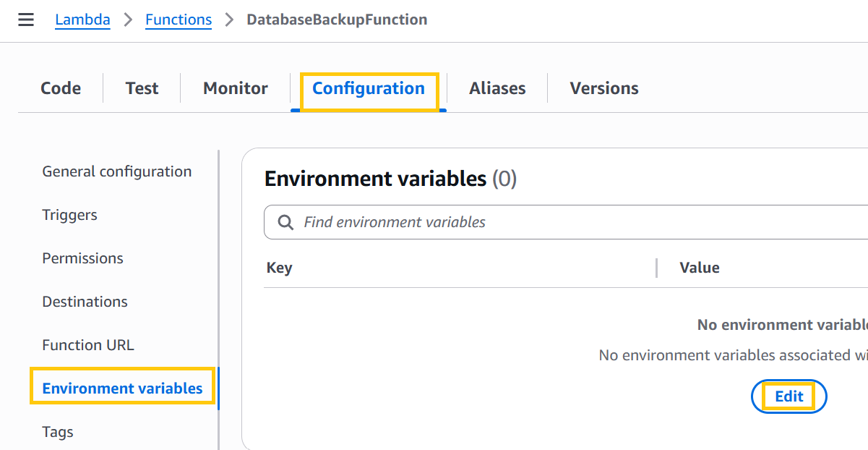The width and height of the screenshot is (868, 450).
Task: Open the Versions tab
Action: (x=604, y=88)
